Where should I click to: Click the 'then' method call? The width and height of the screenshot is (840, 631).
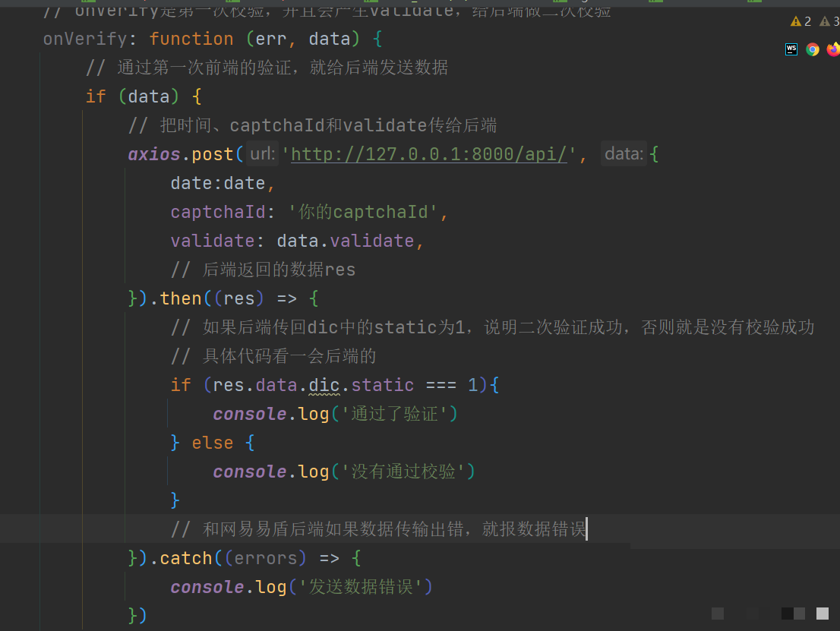[x=181, y=298]
